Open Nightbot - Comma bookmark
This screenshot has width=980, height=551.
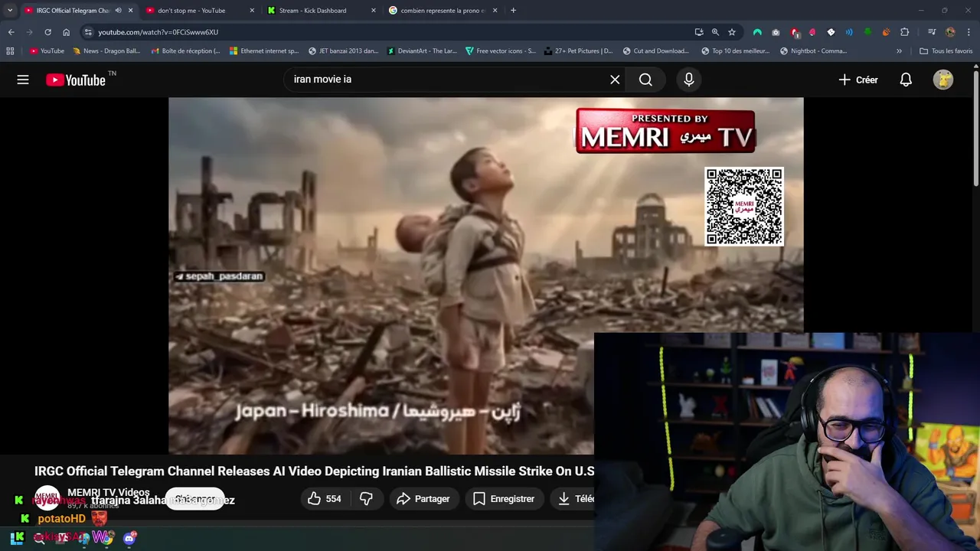813,51
